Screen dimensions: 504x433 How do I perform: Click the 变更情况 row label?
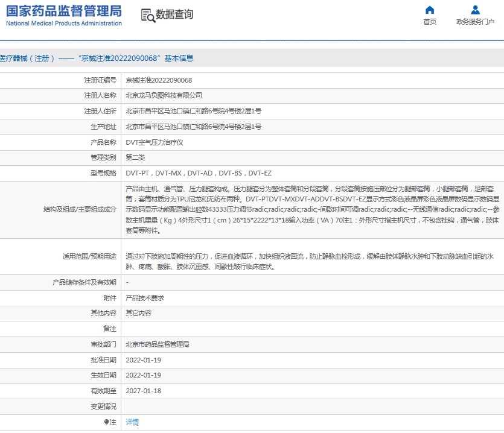(x=103, y=406)
